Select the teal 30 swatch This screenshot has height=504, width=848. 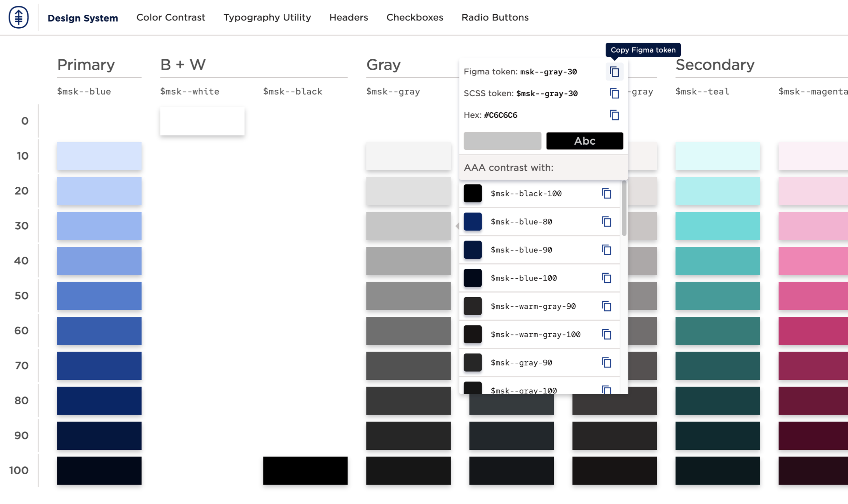[718, 226]
